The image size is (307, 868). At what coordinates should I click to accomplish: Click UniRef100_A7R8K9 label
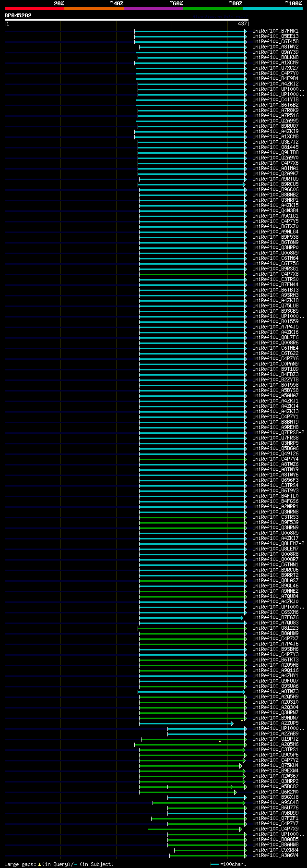275,110
